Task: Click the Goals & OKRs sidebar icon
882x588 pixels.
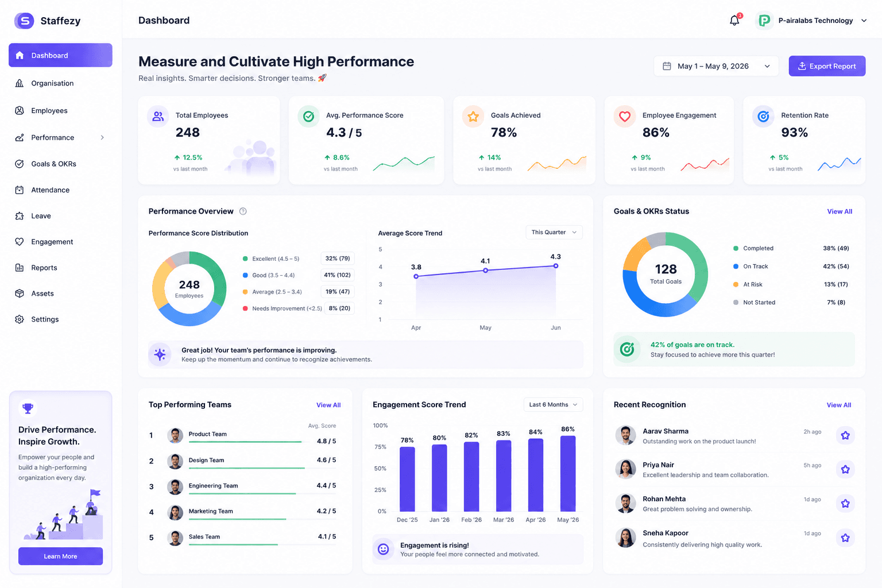Action: pyautogui.click(x=20, y=164)
